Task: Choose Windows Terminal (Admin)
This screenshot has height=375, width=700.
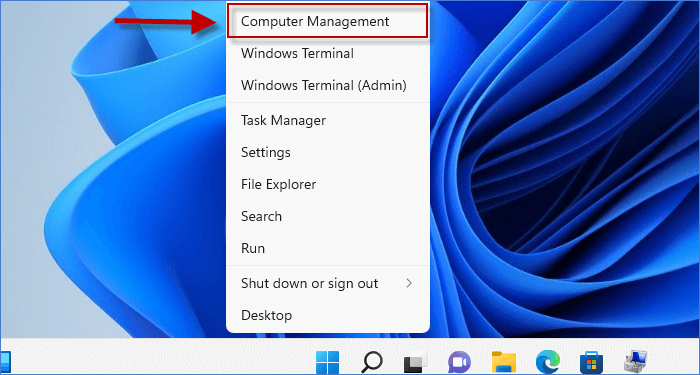Action: click(328, 85)
